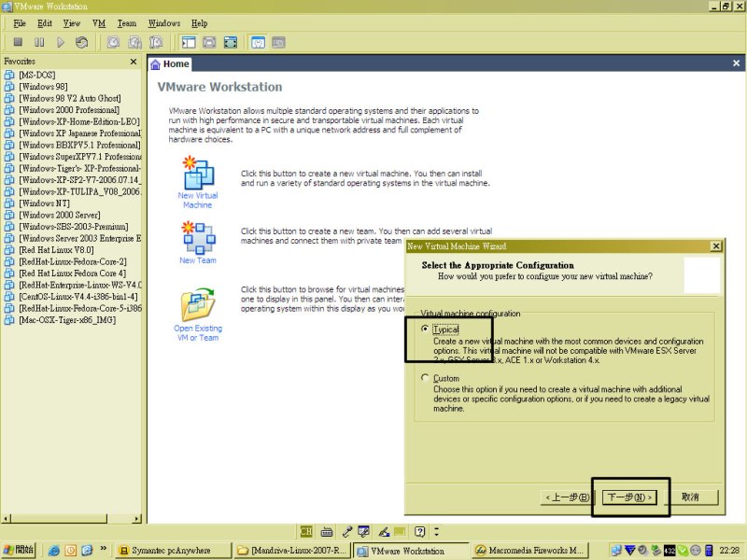This screenshot has height=560, width=747.
Task: Click the CH language bar indicator
Action: point(306,531)
